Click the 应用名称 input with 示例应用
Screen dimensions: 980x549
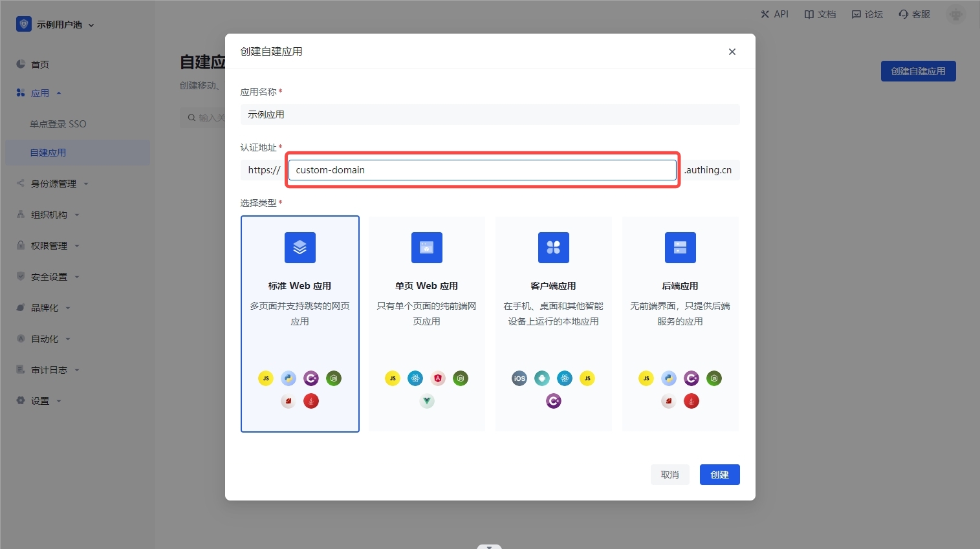pos(490,114)
